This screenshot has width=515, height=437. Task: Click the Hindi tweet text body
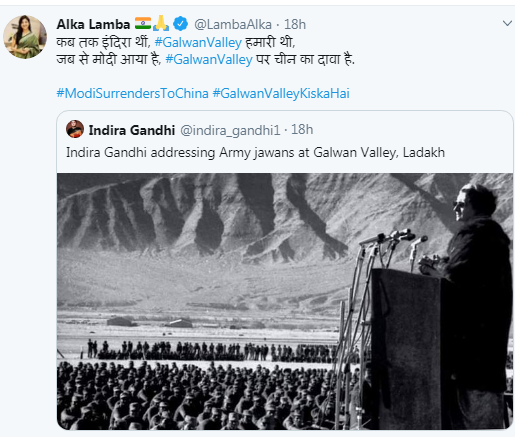205,51
